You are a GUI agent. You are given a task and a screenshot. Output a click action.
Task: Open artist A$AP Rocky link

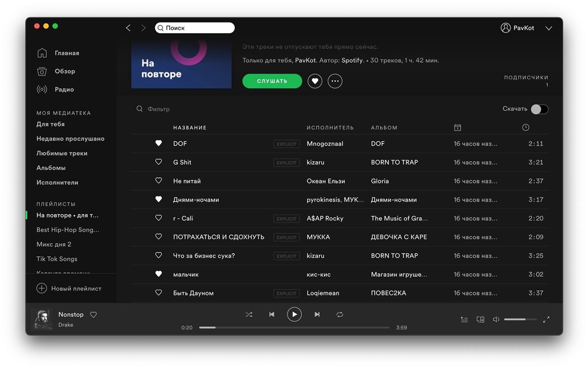[325, 218]
